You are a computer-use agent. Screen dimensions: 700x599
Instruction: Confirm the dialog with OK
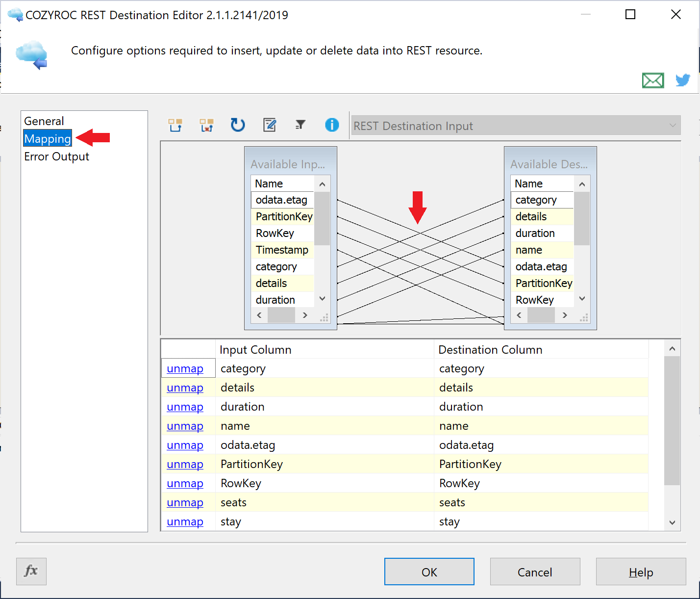(x=429, y=572)
